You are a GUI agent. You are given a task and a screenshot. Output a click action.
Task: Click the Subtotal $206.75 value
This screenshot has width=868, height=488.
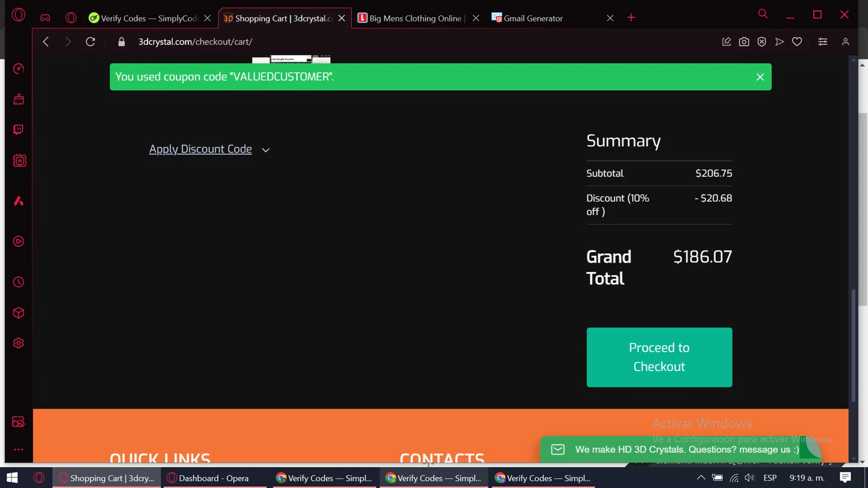(x=713, y=173)
